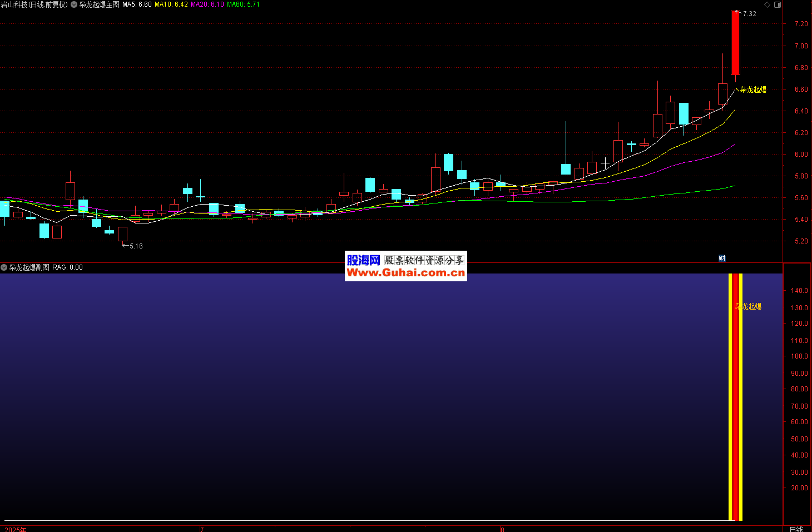This screenshot has width=812, height=532.
Task: Click the 140.0 sub-chart axis label
Action: 800,291
